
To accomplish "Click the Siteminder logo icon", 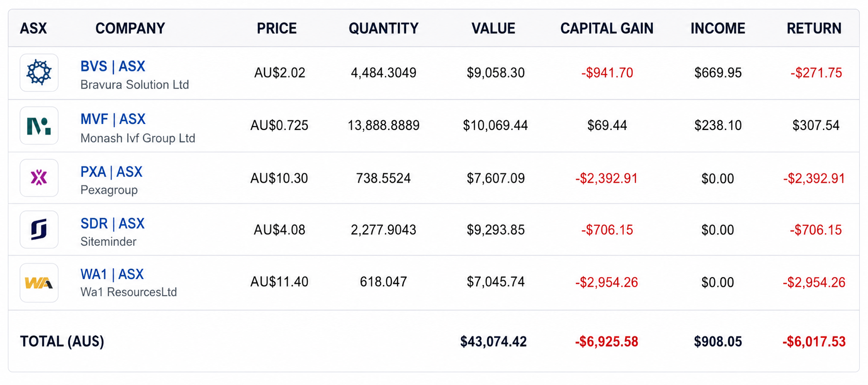I will (39, 230).
